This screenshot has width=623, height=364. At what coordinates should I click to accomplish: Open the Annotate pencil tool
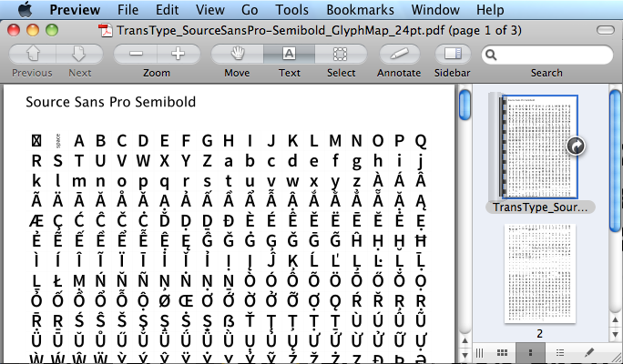pyautogui.click(x=399, y=54)
